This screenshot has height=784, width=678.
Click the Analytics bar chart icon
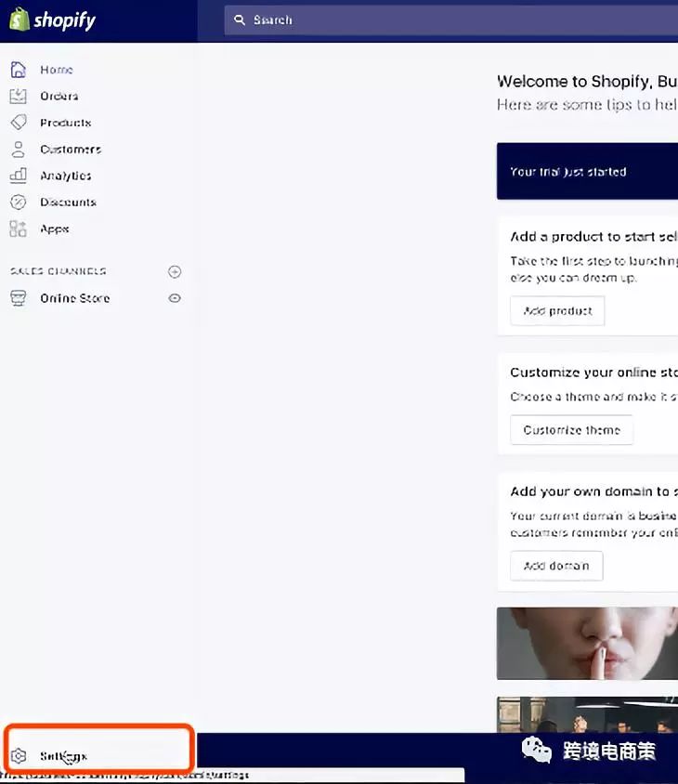[x=19, y=176]
